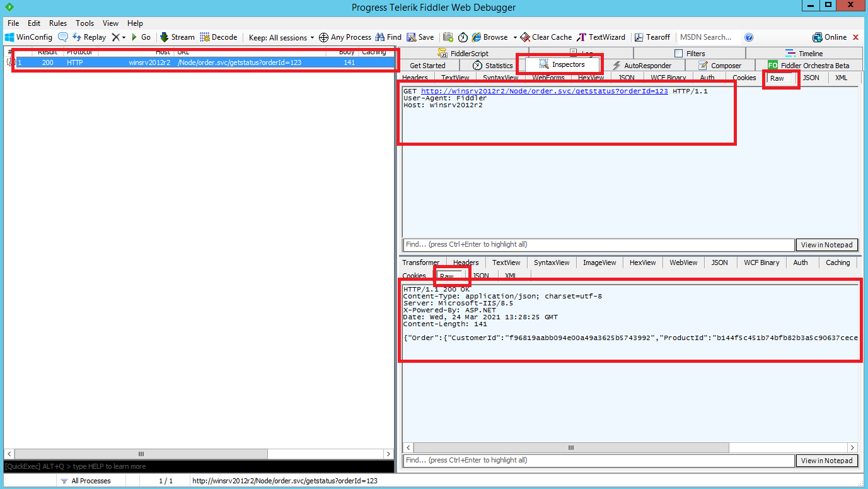Focus the QuickExec command box
Viewport: 868px width, 489px height.
coord(197,466)
